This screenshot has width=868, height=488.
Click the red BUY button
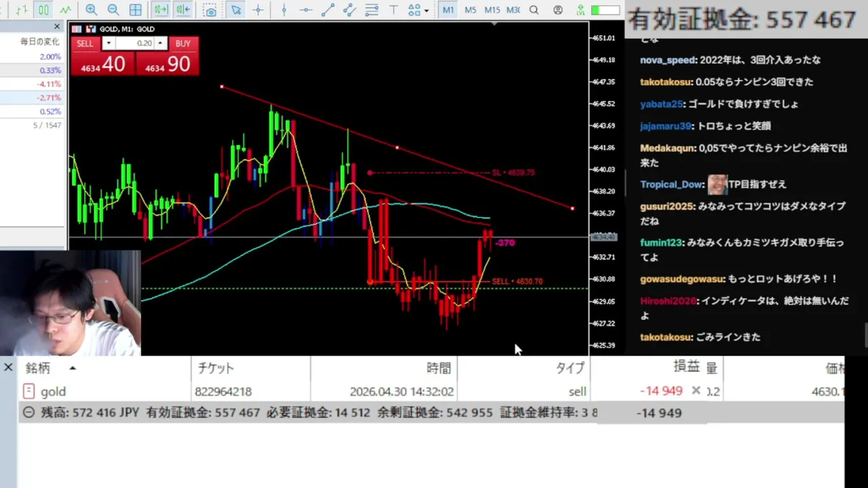[x=182, y=43]
